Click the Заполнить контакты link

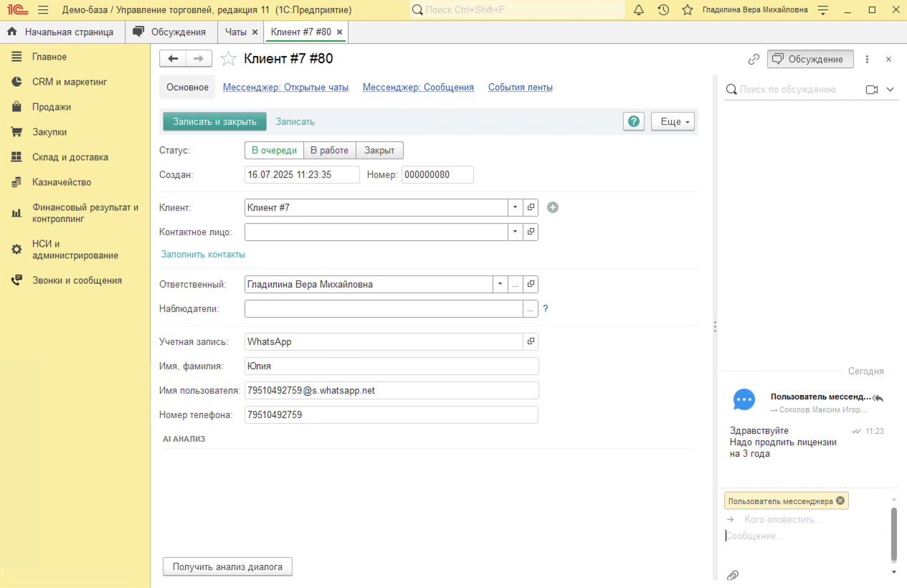click(x=203, y=255)
